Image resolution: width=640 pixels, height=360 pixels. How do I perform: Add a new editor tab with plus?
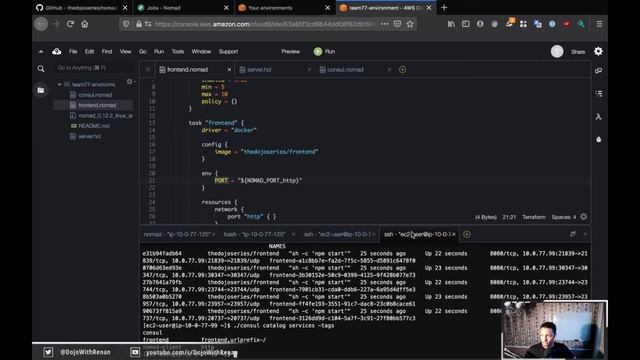tap(402, 70)
